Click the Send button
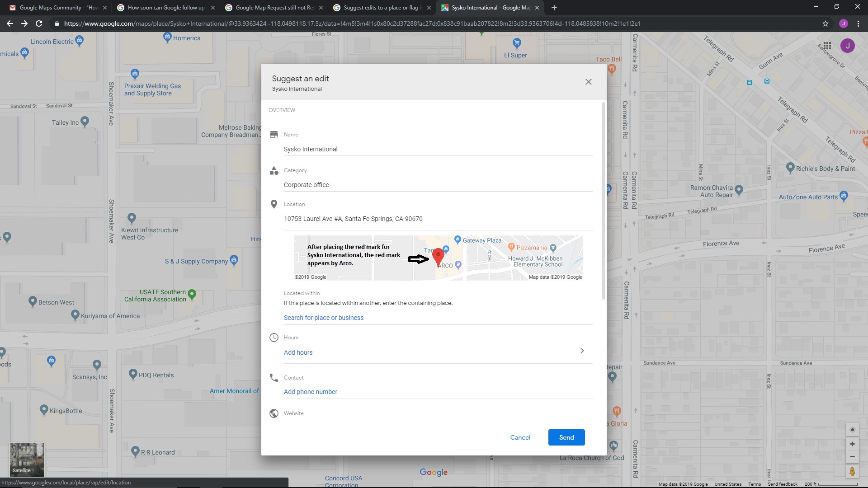Image resolution: width=868 pixels, height=488 pixels. (x=566, y=437)
